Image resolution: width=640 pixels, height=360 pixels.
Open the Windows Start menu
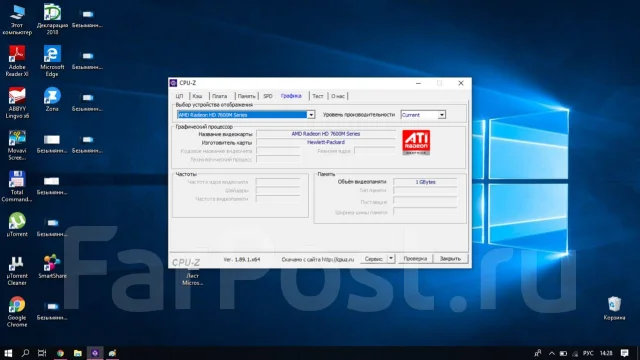(x=8, y=353)
